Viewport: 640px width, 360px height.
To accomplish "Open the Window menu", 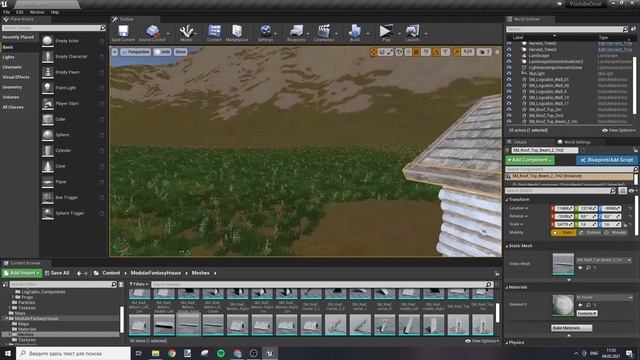I will [37, 12].
